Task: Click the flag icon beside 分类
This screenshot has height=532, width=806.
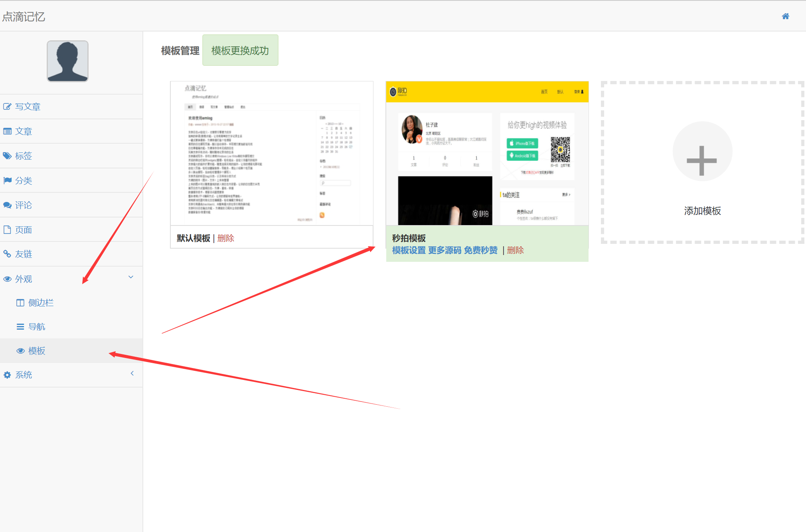Action: [7, 180]
